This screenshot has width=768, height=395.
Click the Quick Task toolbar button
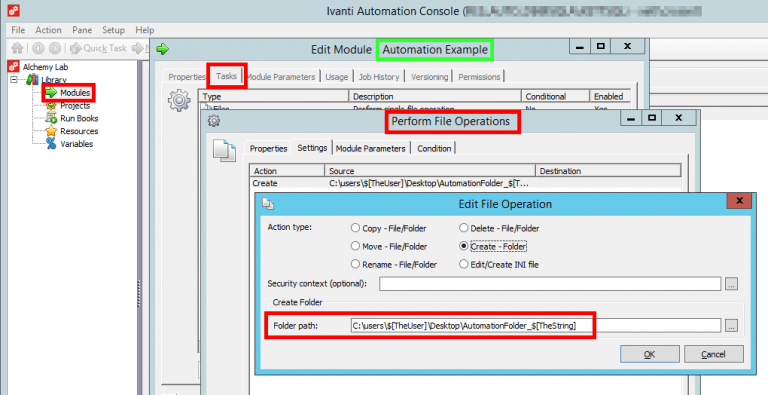(98, 48)
